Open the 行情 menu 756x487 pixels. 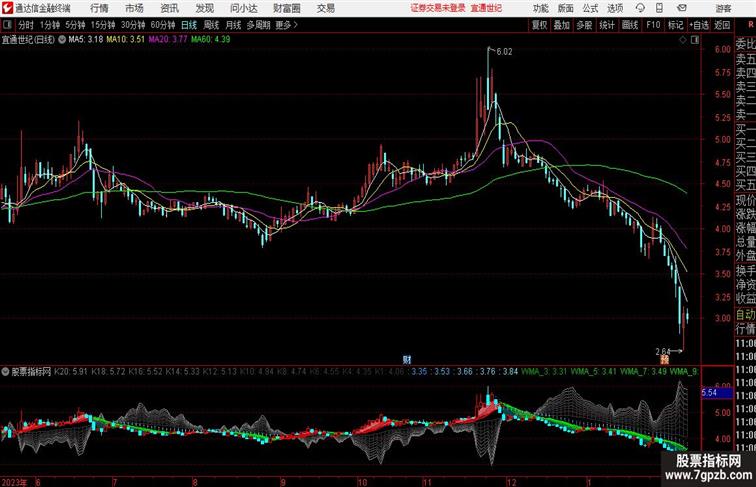[99, 8]
